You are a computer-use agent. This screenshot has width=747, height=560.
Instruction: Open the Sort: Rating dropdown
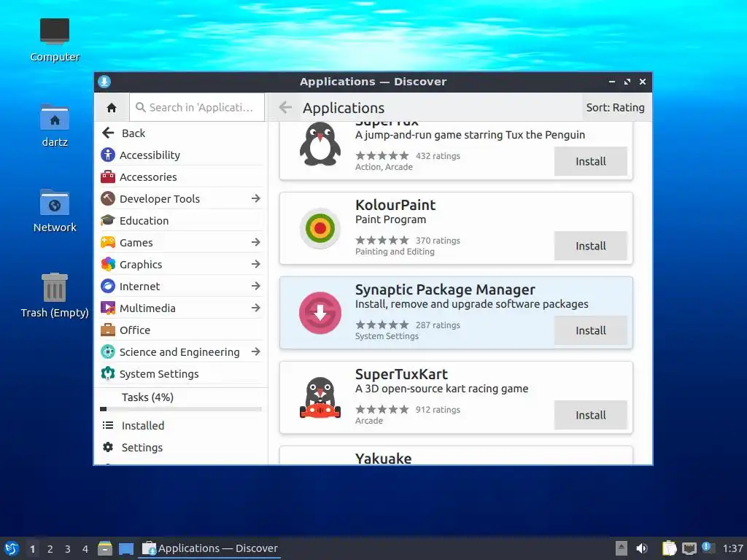(615, 108)
